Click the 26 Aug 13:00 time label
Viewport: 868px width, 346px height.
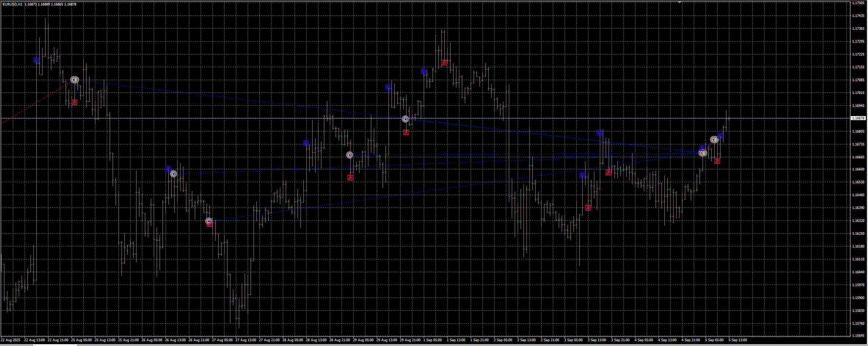(x=175, y=340)
